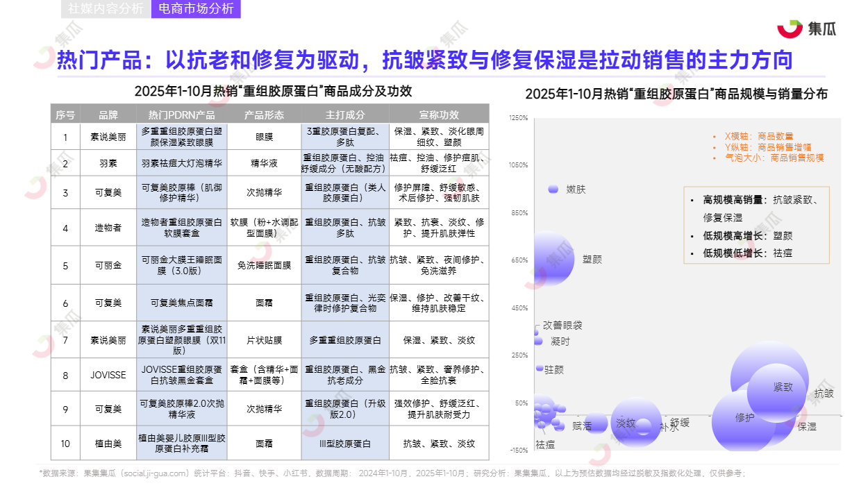Click the social.ji-gua.com source link
The width and height of the screenshot is (868, 488).
153,473
